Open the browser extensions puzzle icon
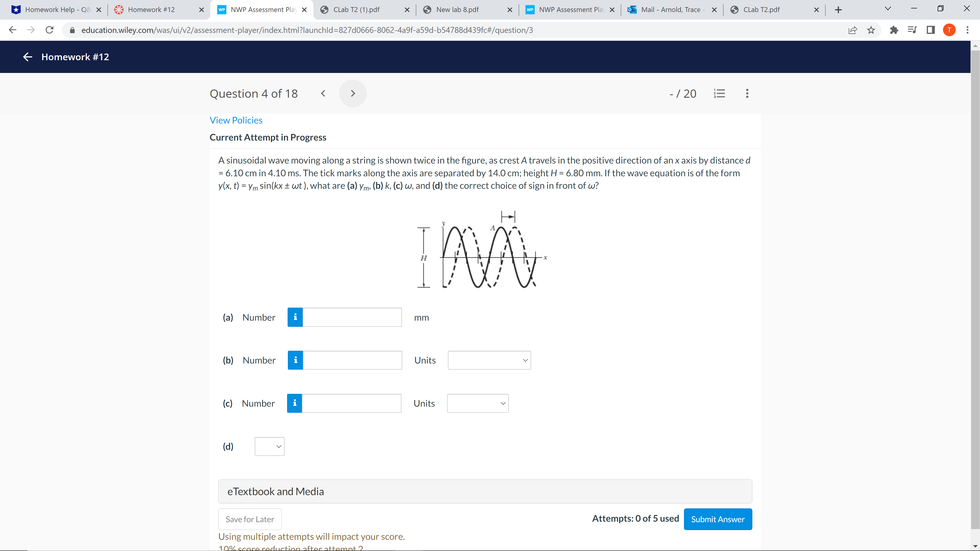 tap(894, 30)
